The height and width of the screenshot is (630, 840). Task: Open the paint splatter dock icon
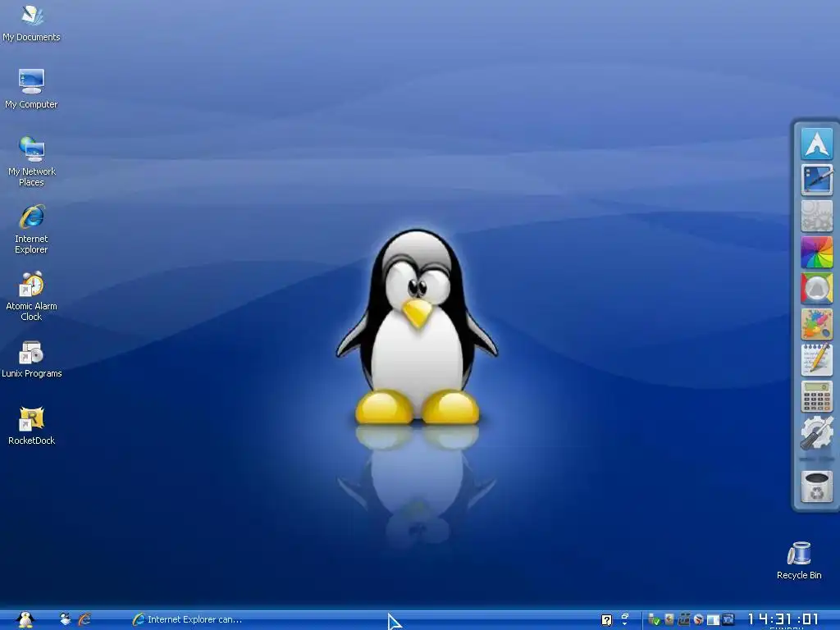pos(816,324)
